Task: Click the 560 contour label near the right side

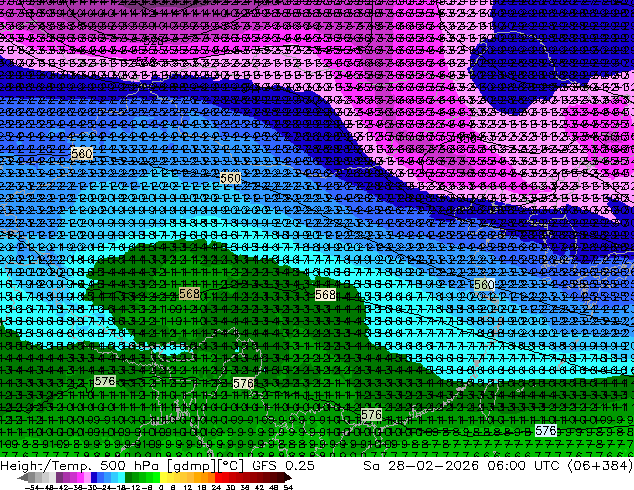Action: tap(484, 285)
